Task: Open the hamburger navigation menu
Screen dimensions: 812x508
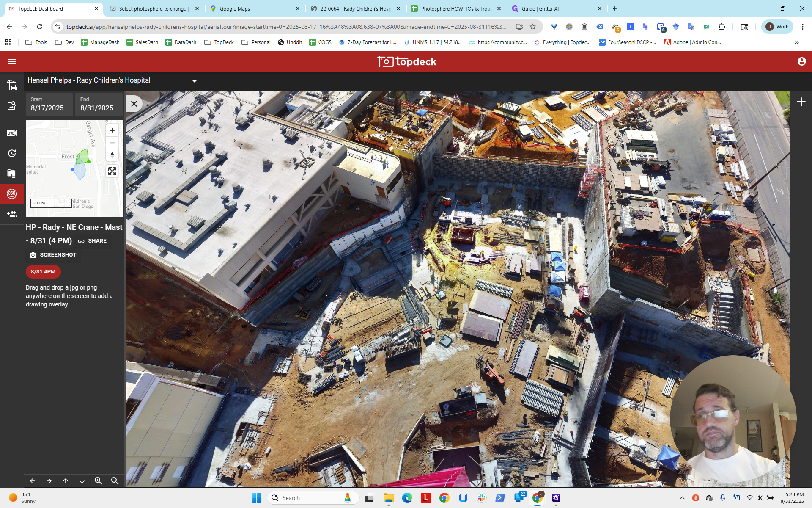Action: coord(12,61)
